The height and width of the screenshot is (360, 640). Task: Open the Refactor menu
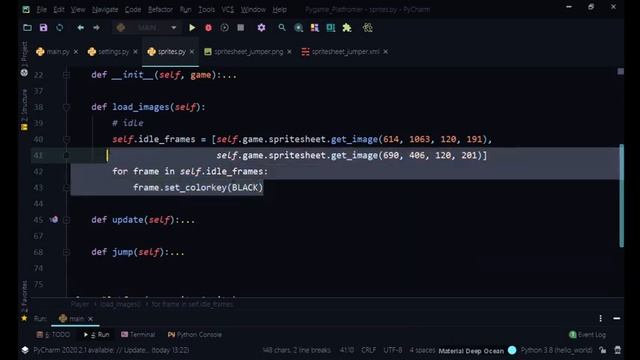(160, 9)
